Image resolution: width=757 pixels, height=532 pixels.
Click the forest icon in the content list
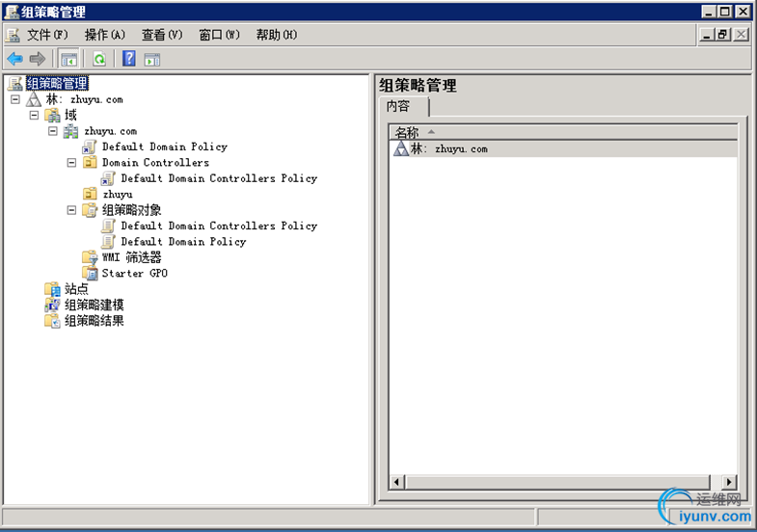[401, 148]
